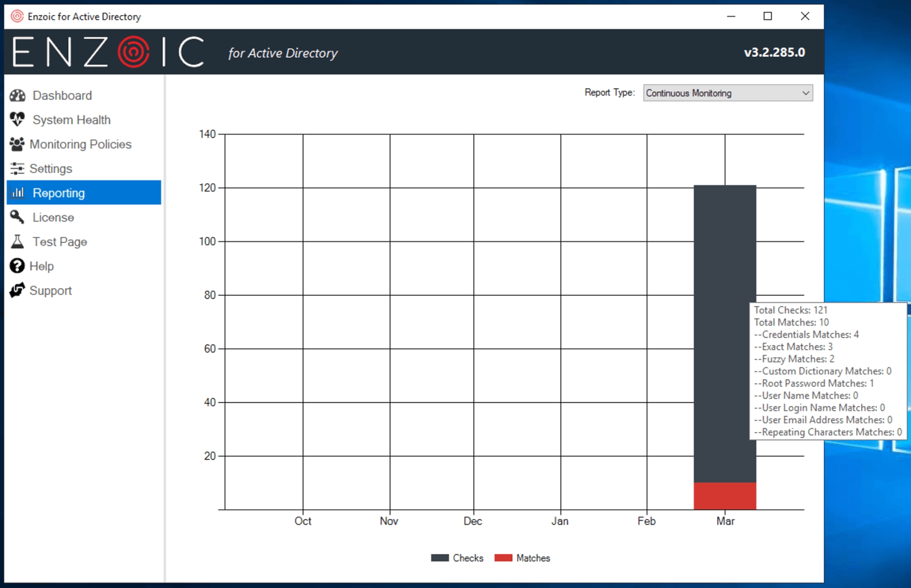Click the Matches red legend swatch
Viewport: 911px width, 588px height.
503,558
